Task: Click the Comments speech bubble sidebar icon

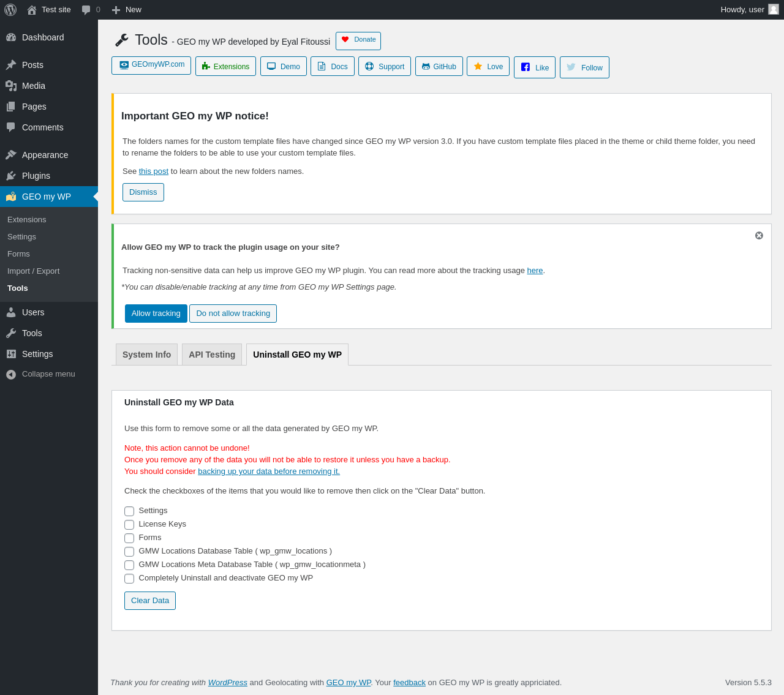Action: pos(11,127)
